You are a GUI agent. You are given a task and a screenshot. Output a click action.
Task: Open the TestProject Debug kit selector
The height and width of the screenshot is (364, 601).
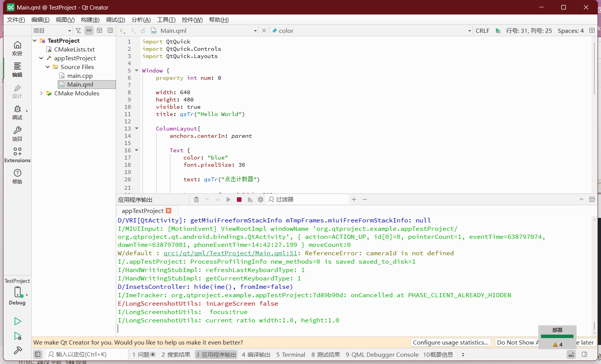coord(17,292)
